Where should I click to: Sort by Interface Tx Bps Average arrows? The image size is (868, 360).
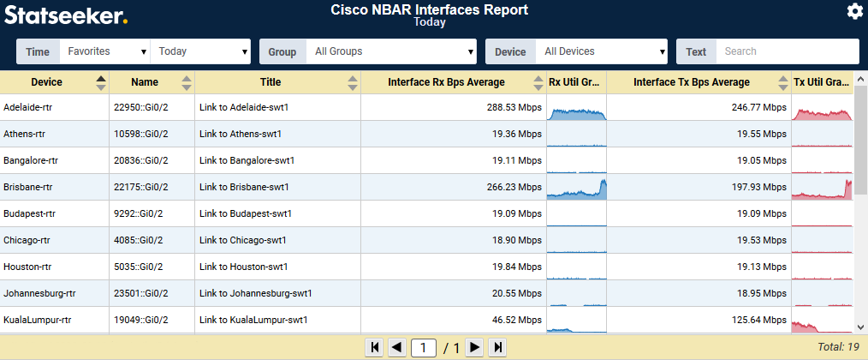782,83
